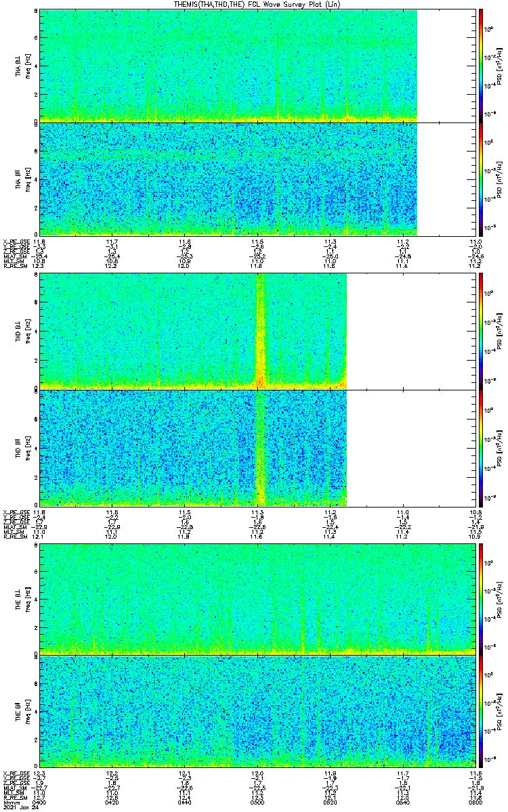Click the 0440 time tick label

click(x=185, y=802)
